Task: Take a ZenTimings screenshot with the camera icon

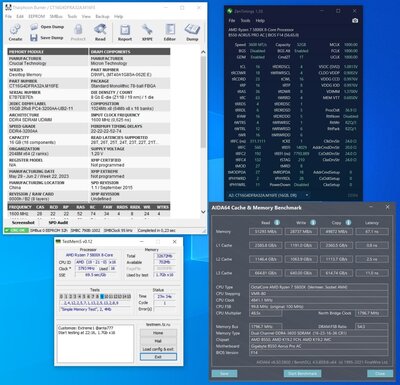Action: click(355, 20)
